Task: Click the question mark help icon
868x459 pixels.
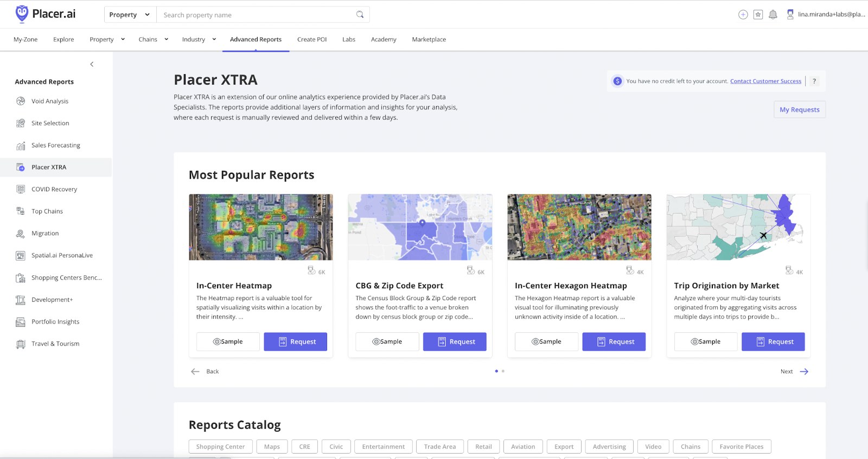Action: (x=814, y=81)
